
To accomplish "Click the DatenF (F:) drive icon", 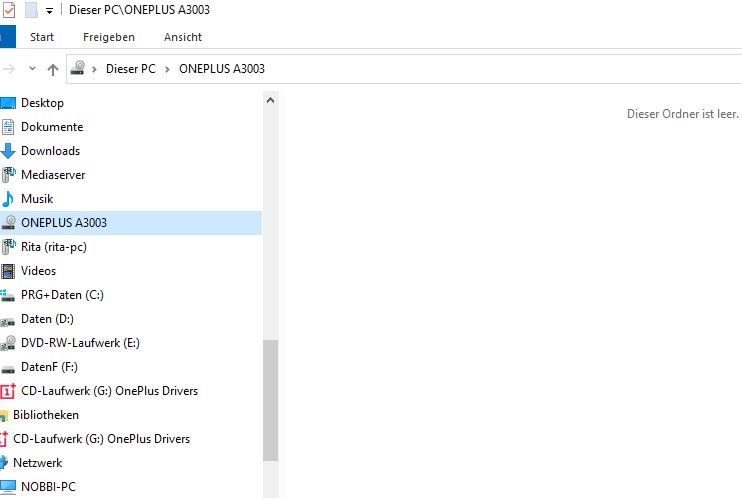I will [8, 369].
